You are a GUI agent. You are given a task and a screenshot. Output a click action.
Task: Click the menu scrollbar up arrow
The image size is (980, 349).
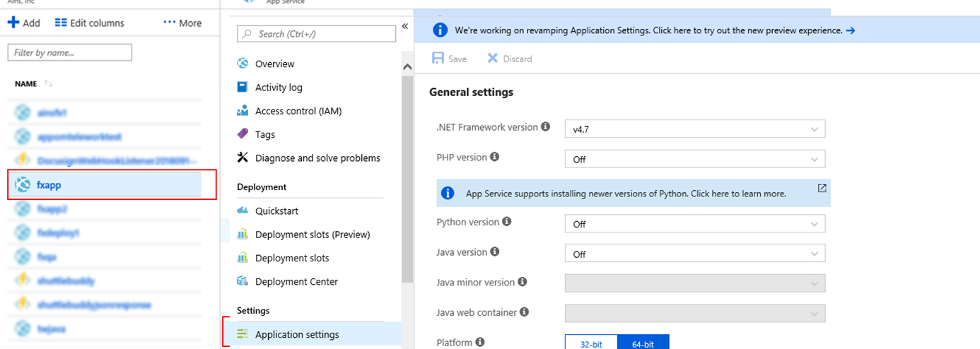click(407, 66)
